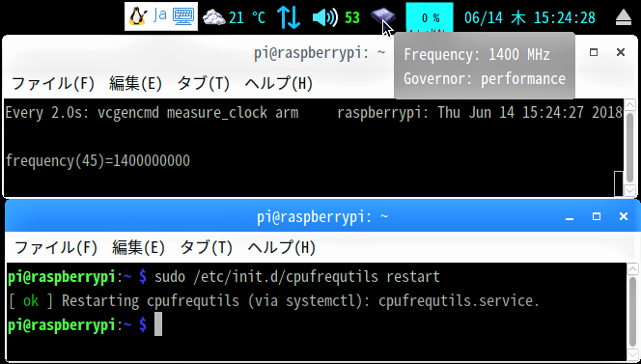Open タブ(T) menu in upper terminal
The height and width of the screenshot is (364, 641).
tap(204, 83)
